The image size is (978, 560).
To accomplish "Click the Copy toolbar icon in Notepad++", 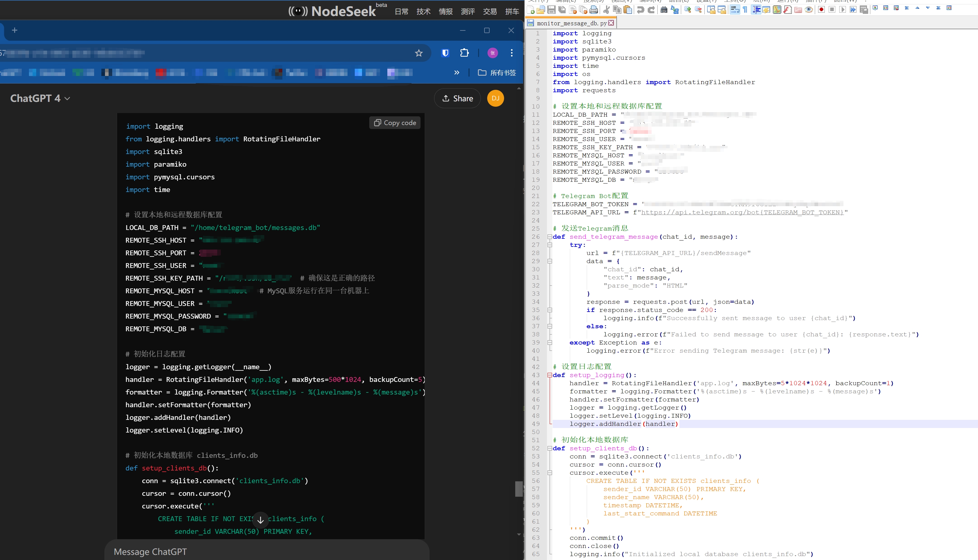I will point(617,10).
